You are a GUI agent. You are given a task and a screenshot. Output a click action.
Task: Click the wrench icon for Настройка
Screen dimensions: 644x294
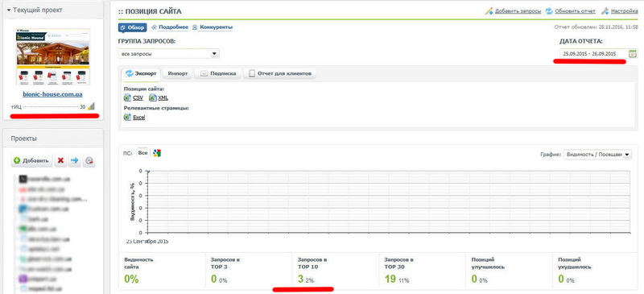click(x=605, y=11)
